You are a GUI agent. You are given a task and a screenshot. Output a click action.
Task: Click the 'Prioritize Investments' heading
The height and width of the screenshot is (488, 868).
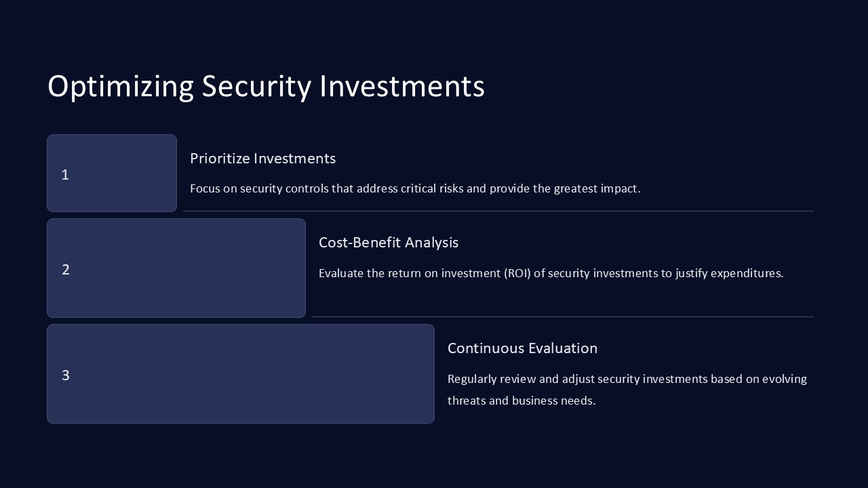click(262, 159)
